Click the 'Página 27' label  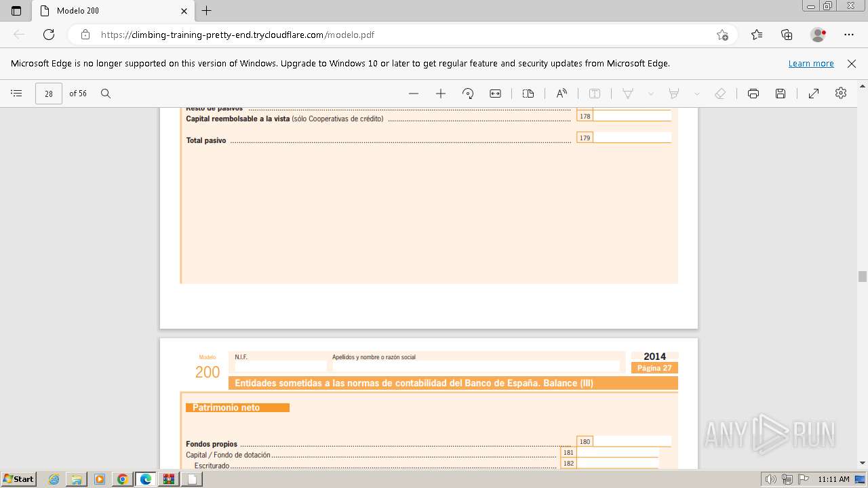(x=654, y=368)
